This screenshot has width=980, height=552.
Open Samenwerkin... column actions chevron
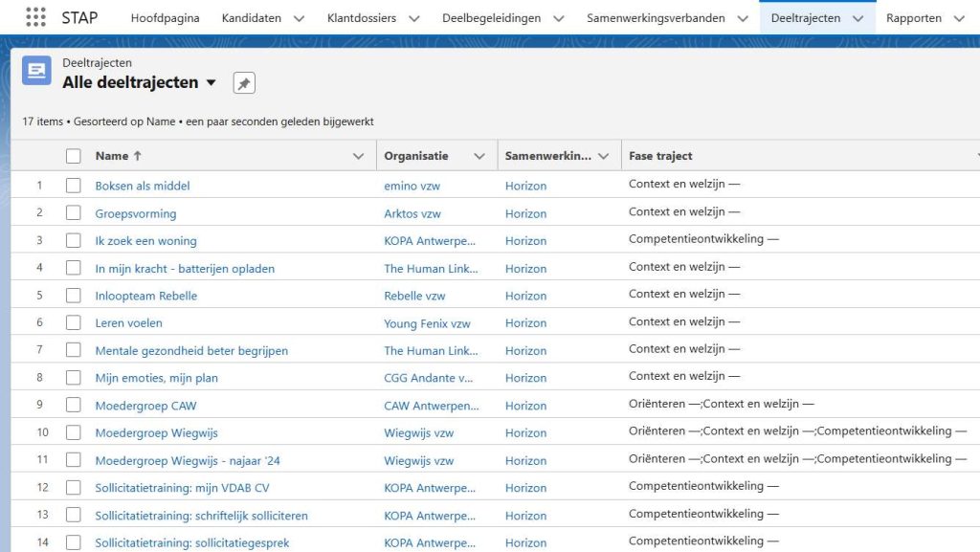(603, 156)
